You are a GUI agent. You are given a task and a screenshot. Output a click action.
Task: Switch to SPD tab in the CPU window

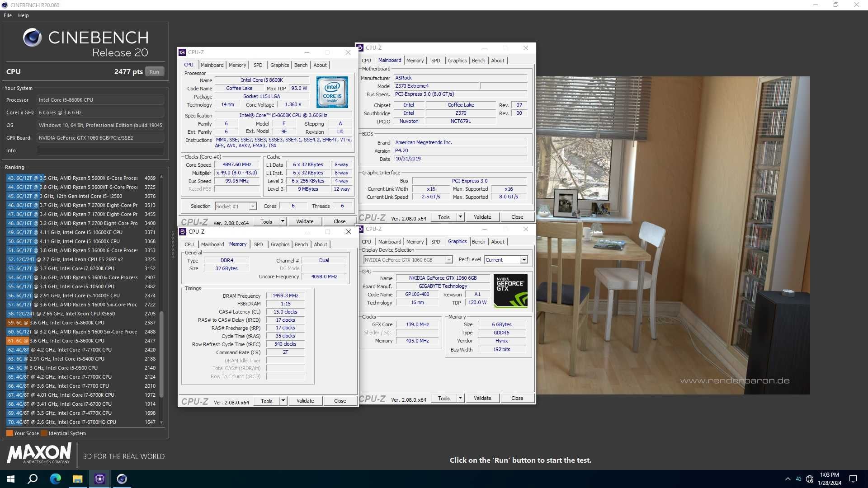click(258, 65)
